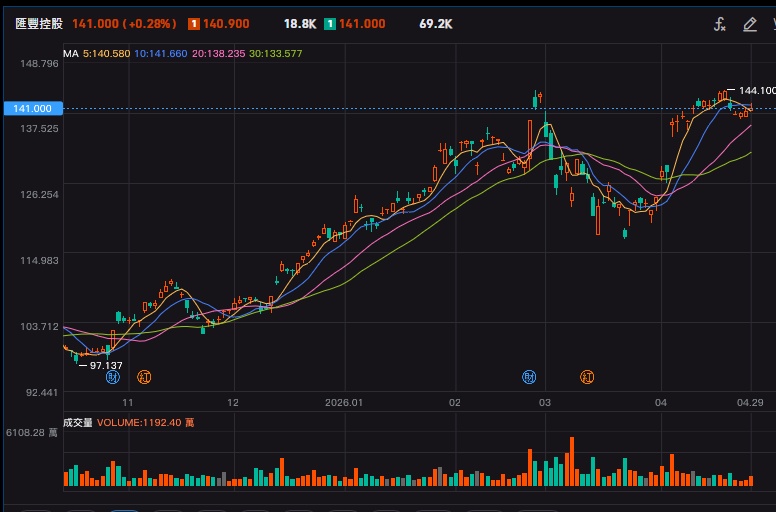
Task: Click the green badge beside the ask price
Action: [x=329, y=23]
